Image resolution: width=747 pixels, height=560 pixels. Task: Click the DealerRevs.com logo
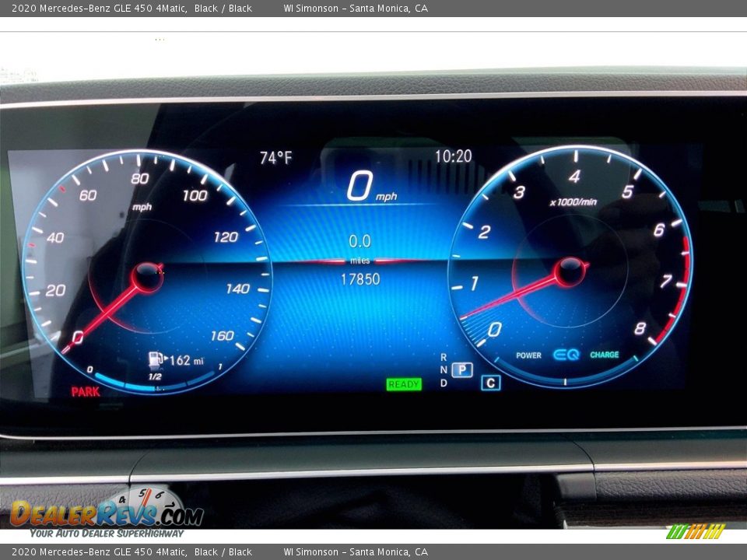pos(107,513)
